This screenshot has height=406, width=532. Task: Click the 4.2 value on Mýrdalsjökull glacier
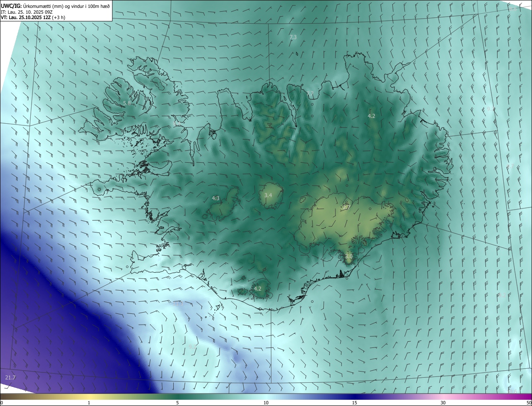point(258,289)
